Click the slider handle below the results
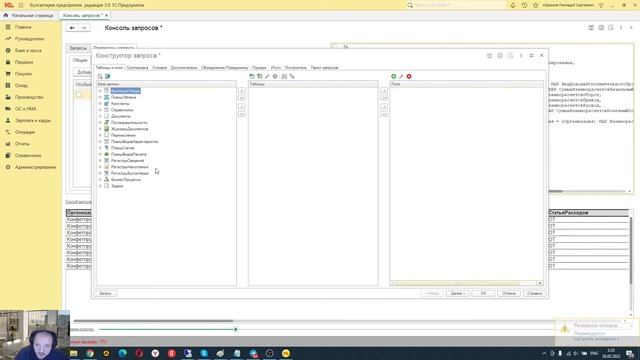 pyautogui.click(x=236, y=329)
